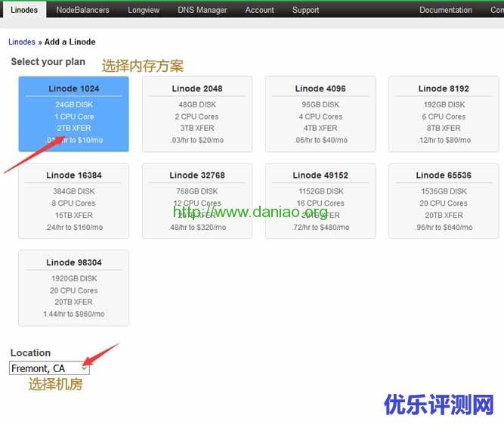Choose the Linode 32768 plan
504x425 pixels.
[197, 201]
